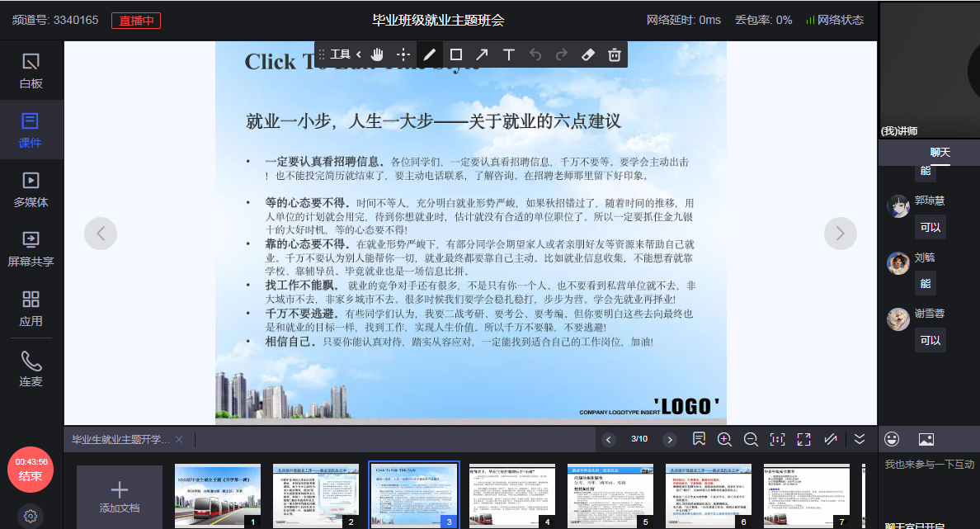
Task: Select the hand pan tool
Action: tap(377, 54)
